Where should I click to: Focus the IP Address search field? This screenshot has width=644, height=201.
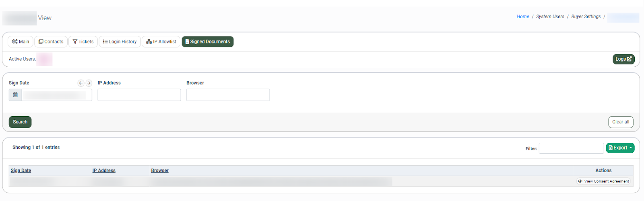(x=139, y=95)
